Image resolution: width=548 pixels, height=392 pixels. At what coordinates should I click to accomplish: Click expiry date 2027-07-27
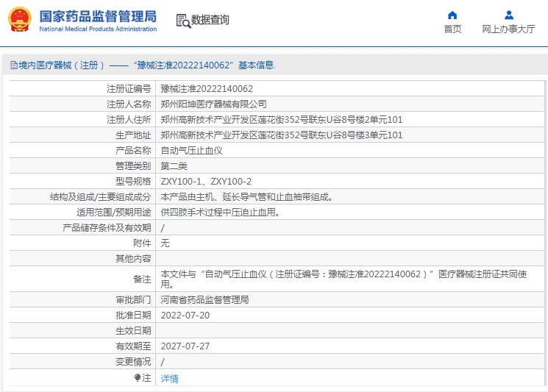185,346
